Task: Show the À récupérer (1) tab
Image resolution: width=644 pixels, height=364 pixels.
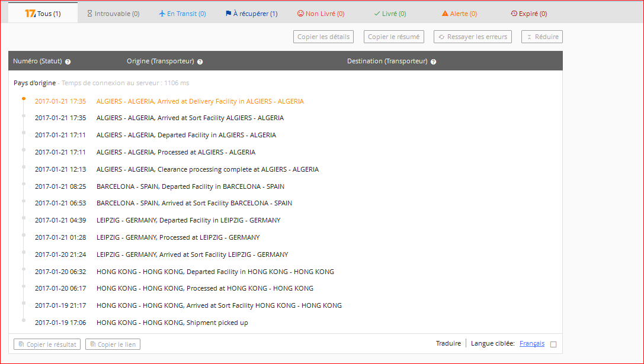Action: click(251, 14)
